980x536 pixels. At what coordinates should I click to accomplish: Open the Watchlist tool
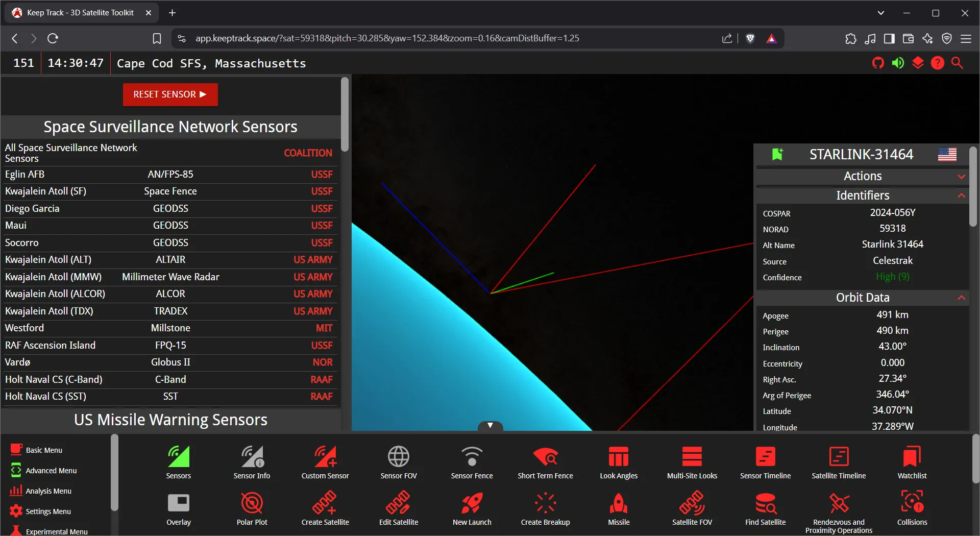[912, 462]
